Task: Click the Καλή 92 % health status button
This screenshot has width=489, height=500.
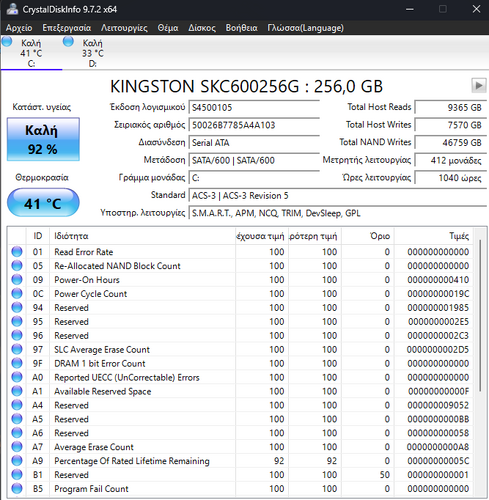Action: point(43,139)
